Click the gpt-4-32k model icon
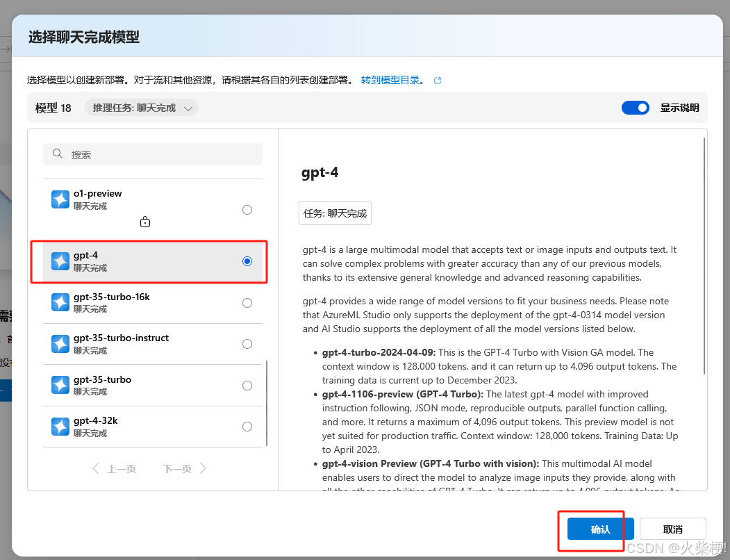The width and height of the screenshot is (730, 560). click(60, 427)
